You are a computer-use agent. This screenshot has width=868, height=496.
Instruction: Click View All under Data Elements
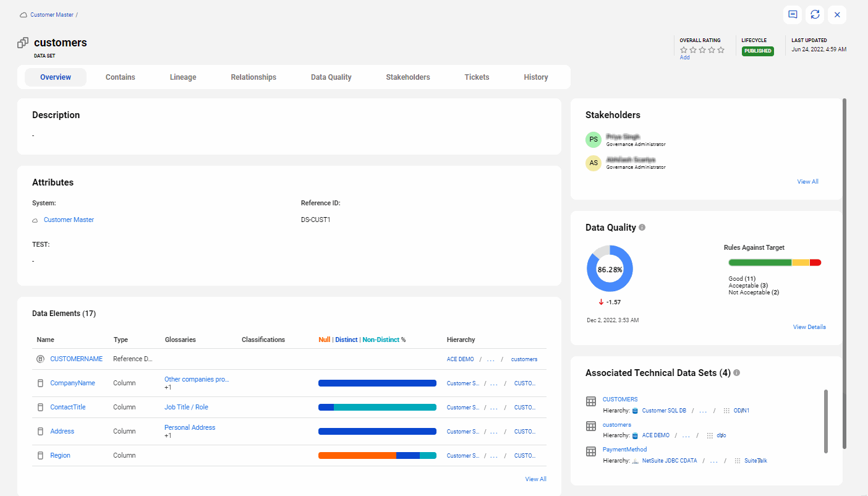[535, 479]
